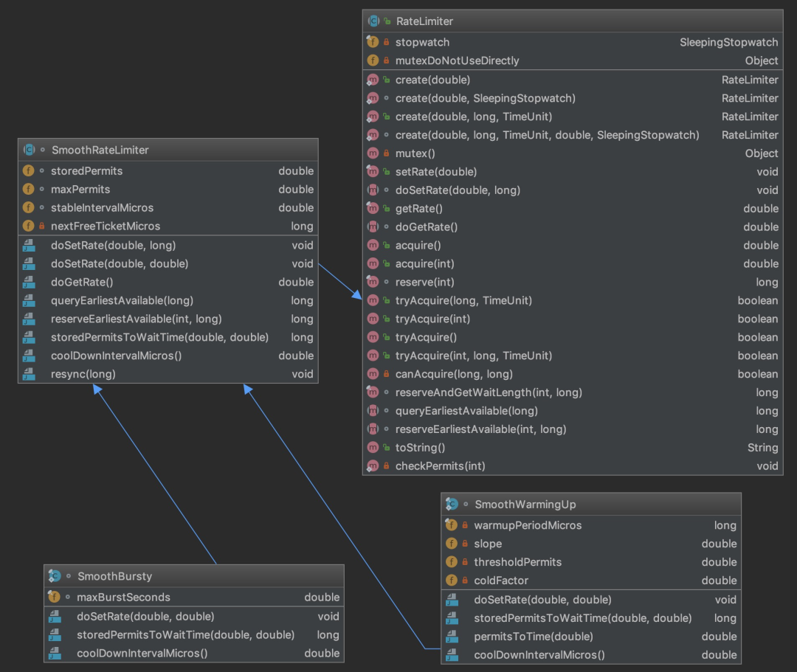Select reserveEarliestAvailable(int, long) in RateLimiter
Image resolution: width=797 pixels, height=672 pixels.
coord(481,429)
